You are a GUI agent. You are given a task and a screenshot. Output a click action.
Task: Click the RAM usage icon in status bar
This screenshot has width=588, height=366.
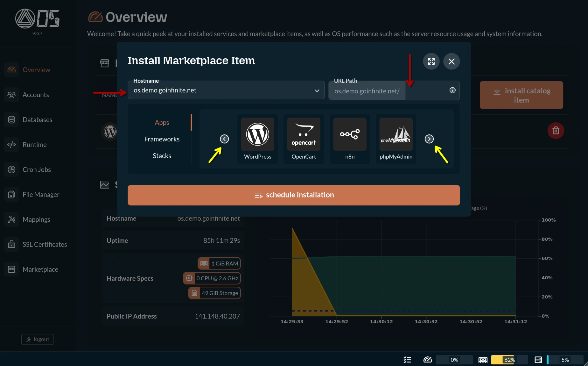click(483, 360)
